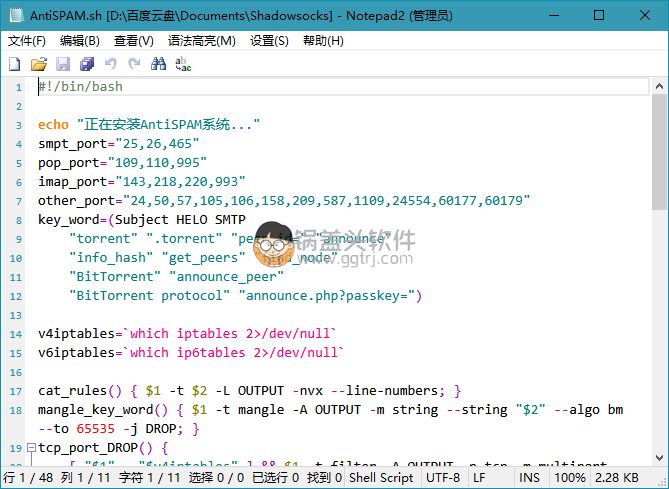
Task: Click the INS insert mode status entry
Action: tap(529, 477)
